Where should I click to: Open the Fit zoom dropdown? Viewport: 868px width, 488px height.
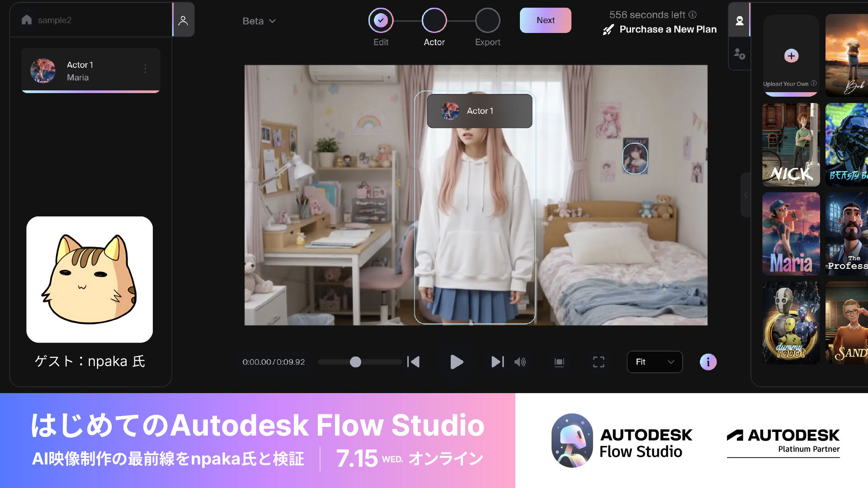(655, 362)
